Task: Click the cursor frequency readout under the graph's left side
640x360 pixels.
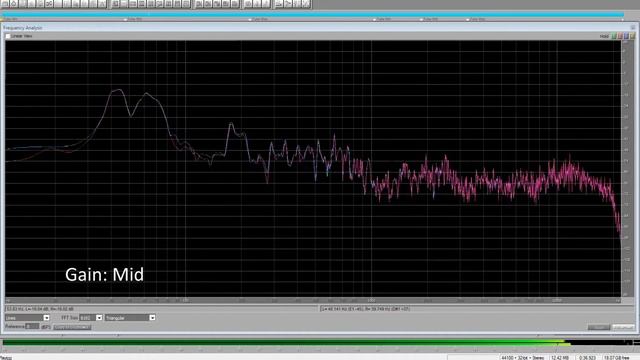Action: (40, 309)
